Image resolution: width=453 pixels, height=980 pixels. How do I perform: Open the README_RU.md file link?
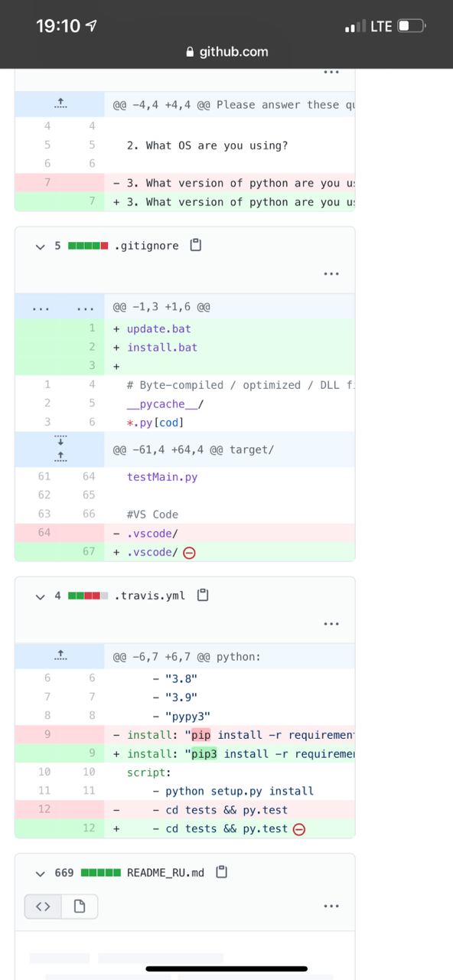[x=165, y=873]
